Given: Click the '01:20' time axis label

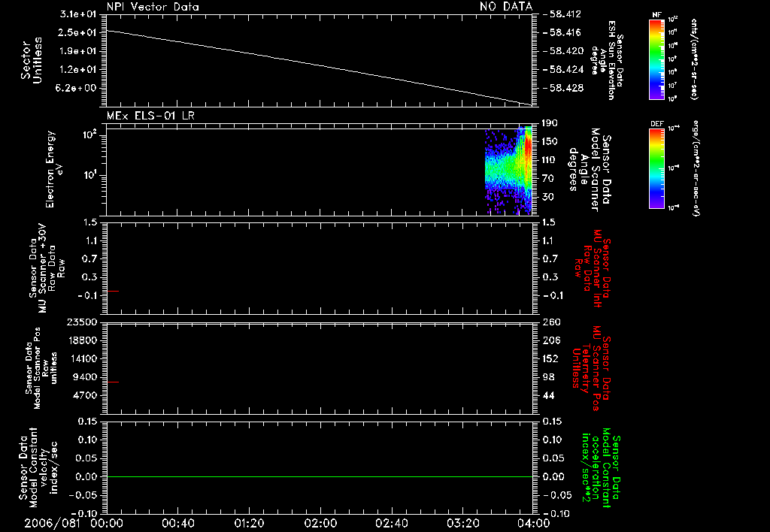Looking at the screenshot, I should (249, 523).
